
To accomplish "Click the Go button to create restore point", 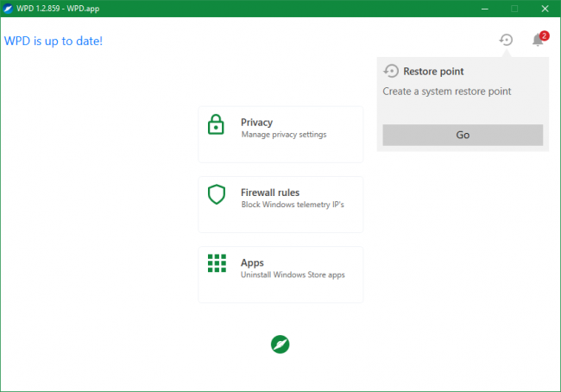I will 463,135.
